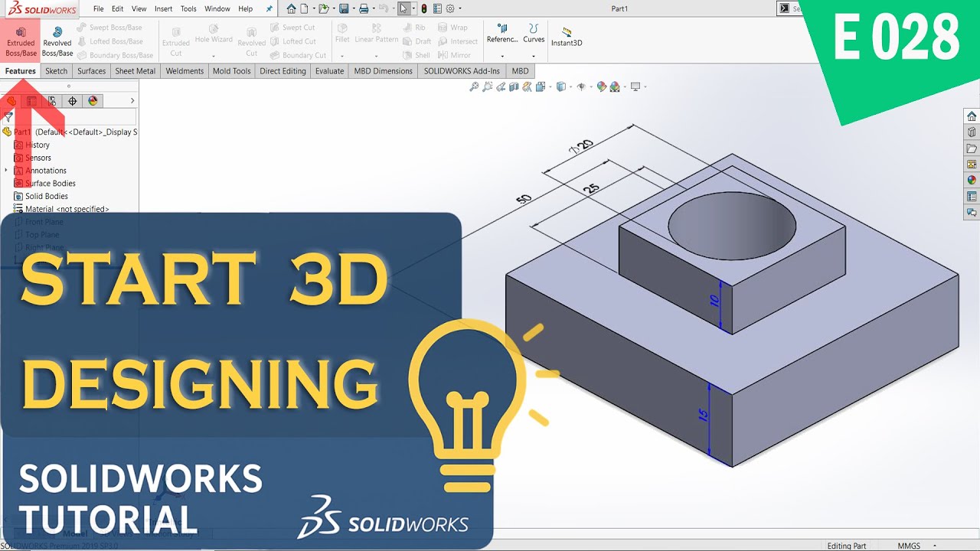Click the pin icon beside Help menu
Image resolution: width=980 pixels, height=551 pixels.
269,9
